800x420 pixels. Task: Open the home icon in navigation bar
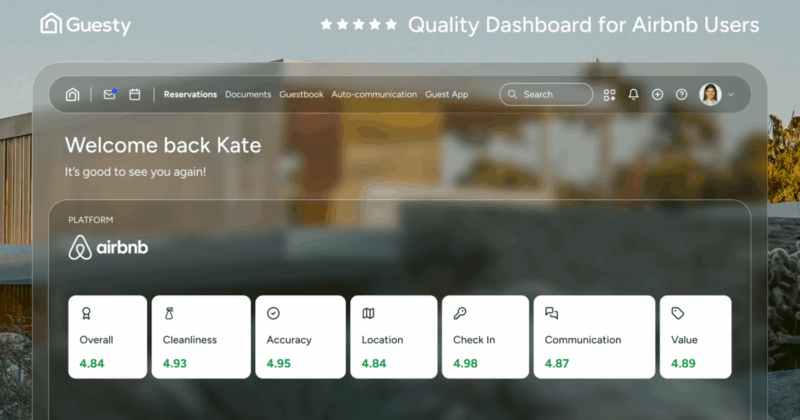point(72,94)
